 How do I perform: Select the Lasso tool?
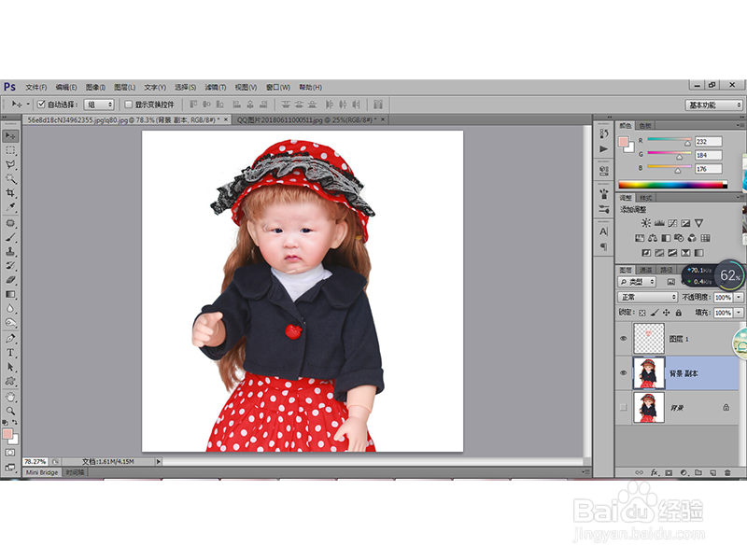[x=10, y=165]
